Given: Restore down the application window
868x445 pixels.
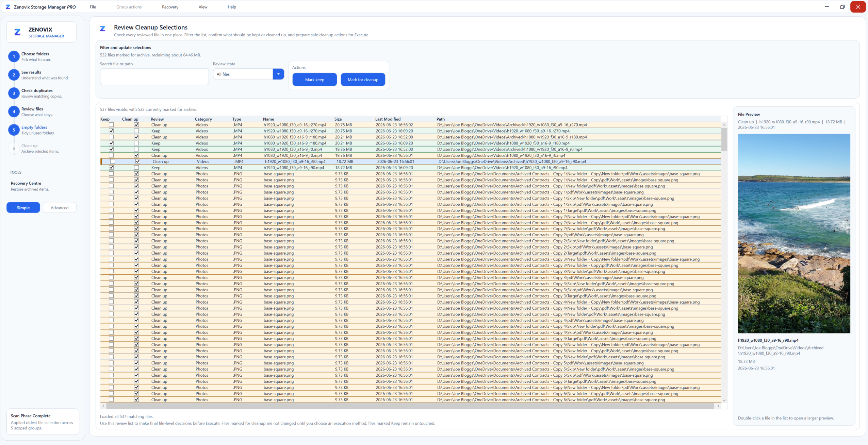Looking at the screenshot, I should pyautogui.click(x=842, y=7).
